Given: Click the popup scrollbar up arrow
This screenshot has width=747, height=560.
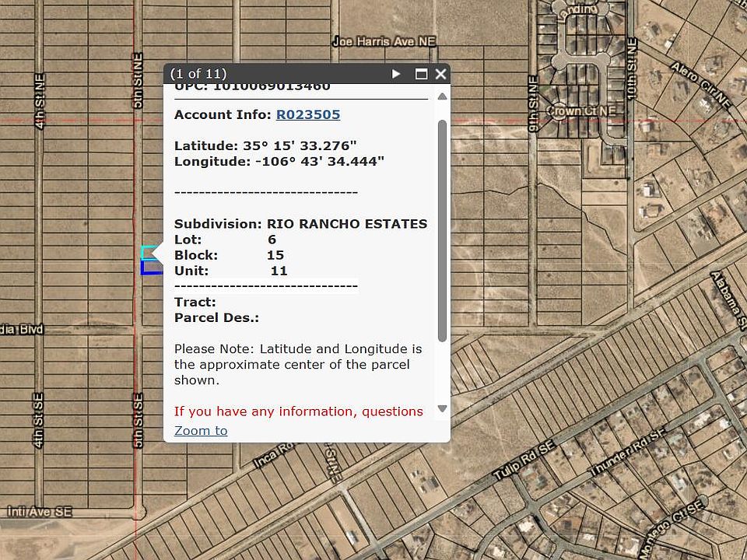Looking at the screenshot, I should pyautogui.click(x=442, y=96).
